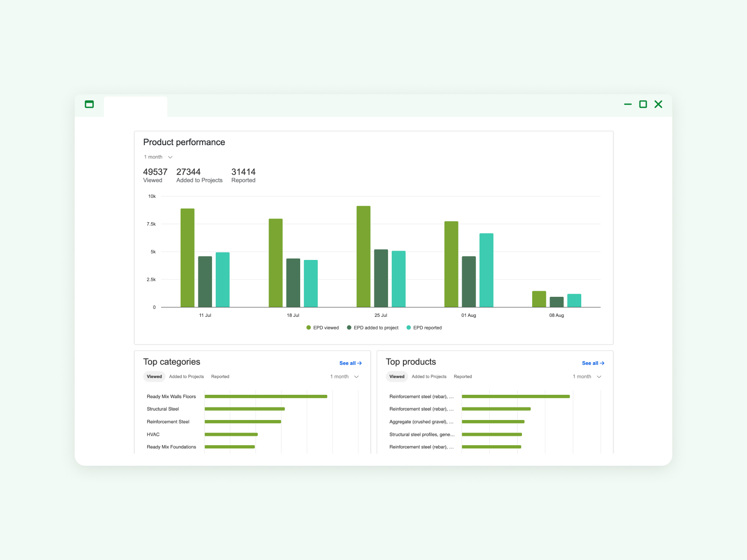The width and height of the screenshot is (747, 560).
Task: Click the maximize window icon
Action: [643, 104]
